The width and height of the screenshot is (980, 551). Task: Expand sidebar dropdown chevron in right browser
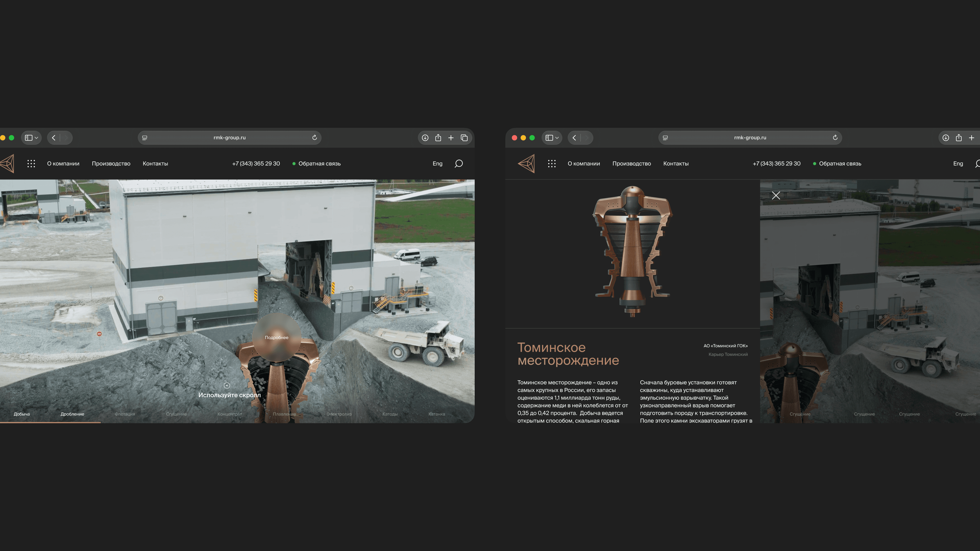click(557, 138)
